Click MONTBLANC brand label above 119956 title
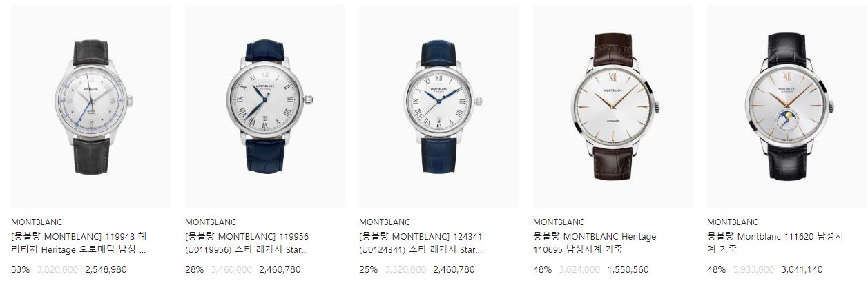The width and height of the screenshot is (868, 299). (x=211, y=222)
